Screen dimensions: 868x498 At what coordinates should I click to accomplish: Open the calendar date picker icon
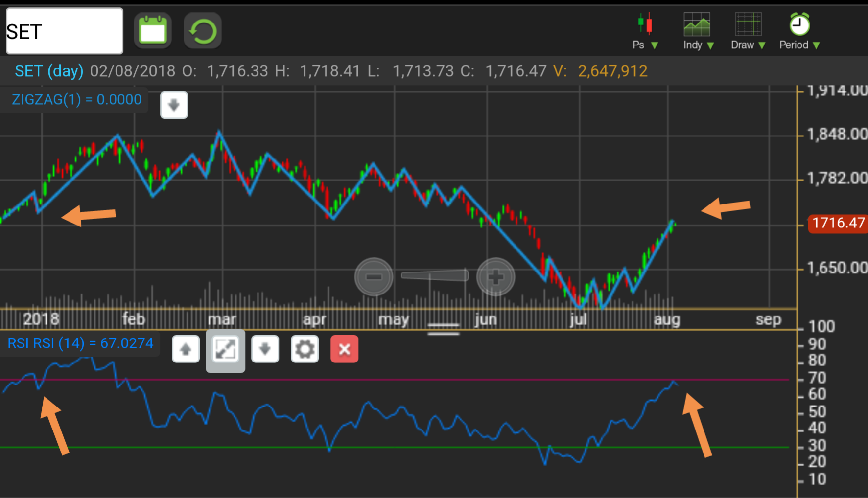(153, 31)
